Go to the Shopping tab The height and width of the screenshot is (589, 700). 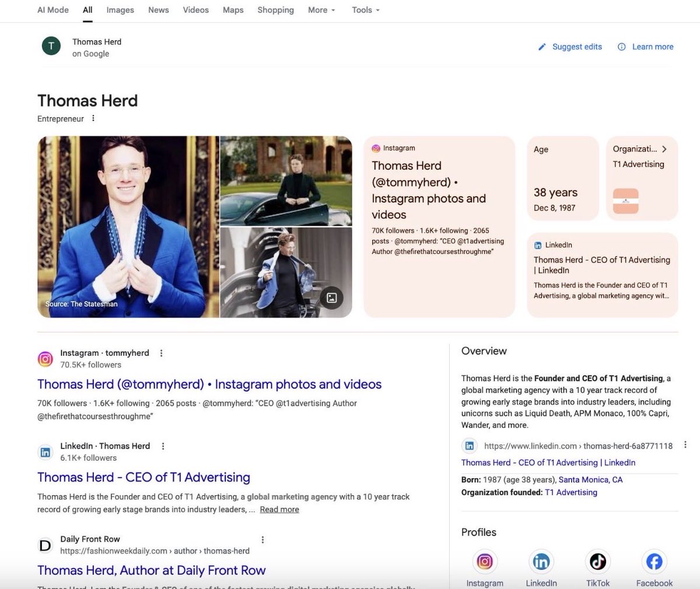pyautogui.click(x=275, y=10)
